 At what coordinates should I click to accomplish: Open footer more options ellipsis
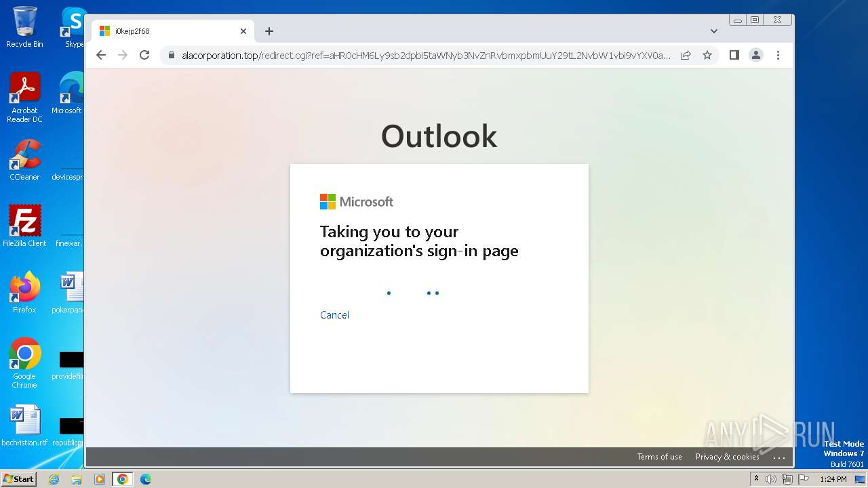click(779, 457)
